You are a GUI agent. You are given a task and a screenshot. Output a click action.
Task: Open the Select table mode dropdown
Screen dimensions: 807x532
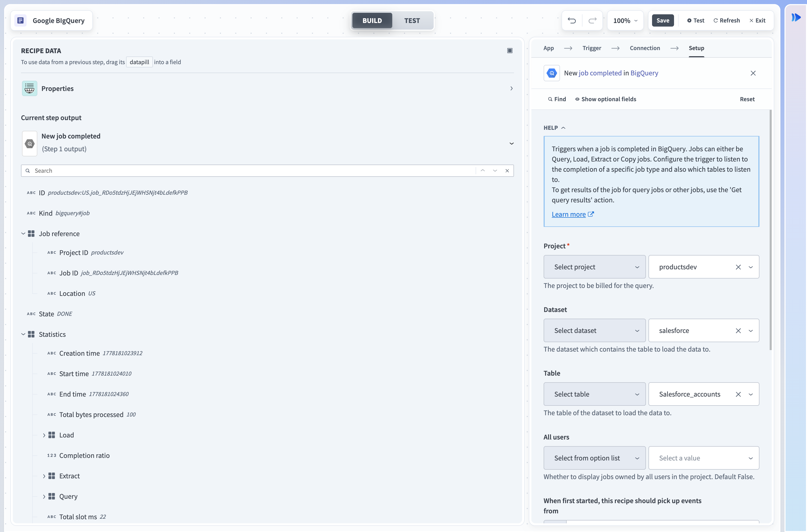(595, 394)
